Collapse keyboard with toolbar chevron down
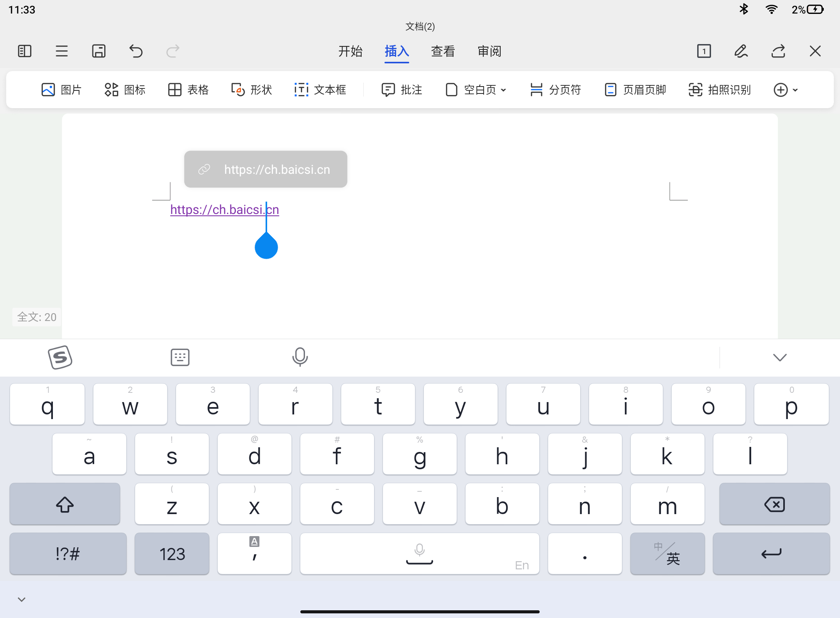840x618 pixels. tap(779, 357)
